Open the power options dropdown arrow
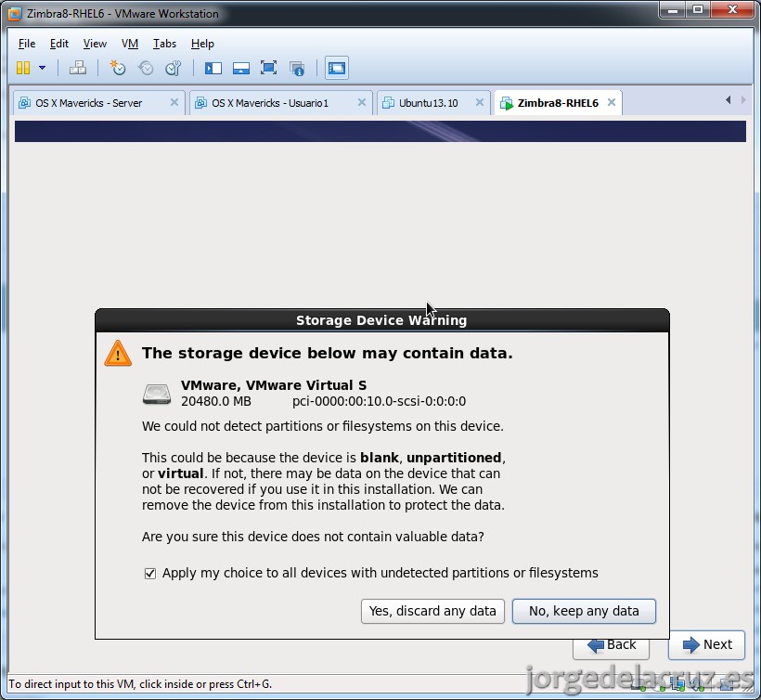Image resolution: width=761 pixels, height=700 pixels. click(42, 68)
